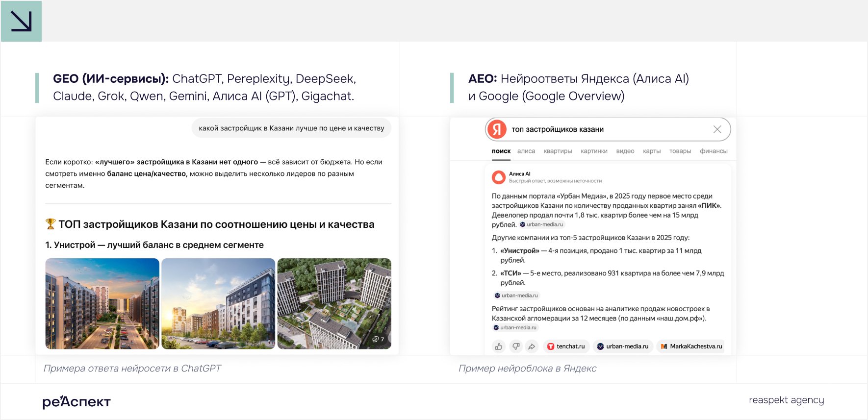The image size is (868, 420).
Task: Click the paragraph starting «Рейтинг застройщиков основан»
Action: [x=601, y=314]
